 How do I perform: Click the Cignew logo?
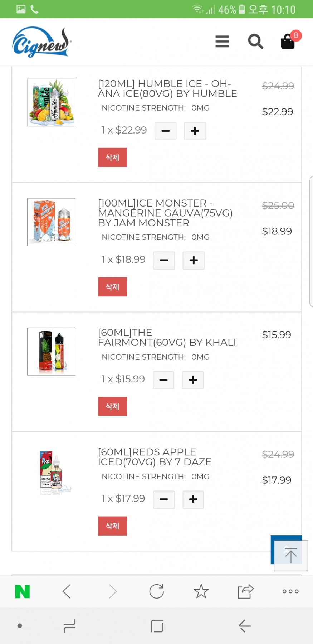41,42
